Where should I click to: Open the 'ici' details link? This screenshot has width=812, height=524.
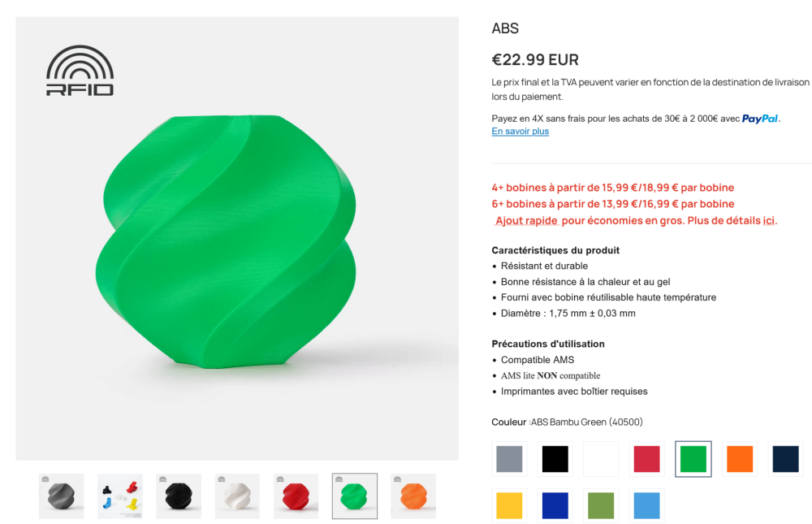pos(769,220)
